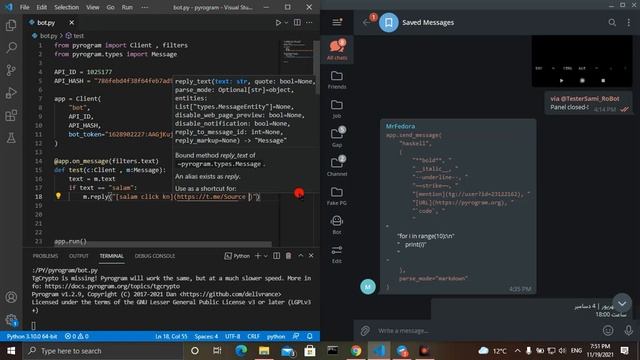Viewport: 640px width, 360px height.
Task: Open the Run menu
Action: [x=127, y=7]
